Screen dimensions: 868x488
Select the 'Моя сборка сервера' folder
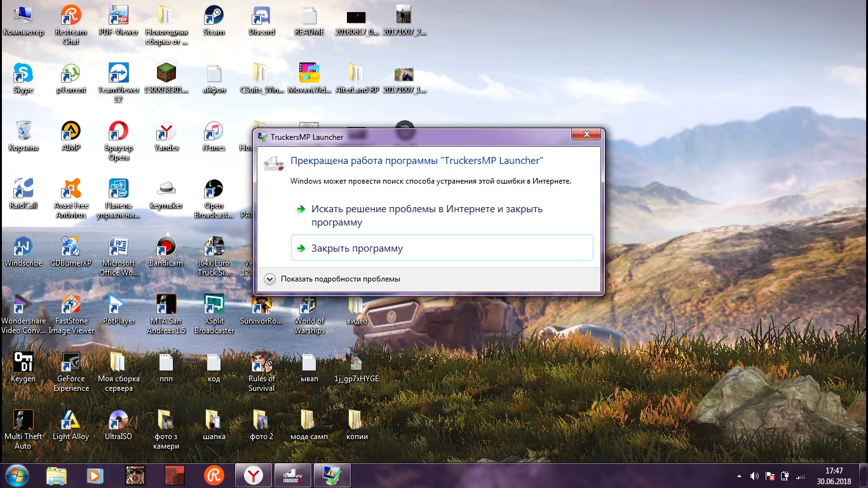tap(118, 372)
